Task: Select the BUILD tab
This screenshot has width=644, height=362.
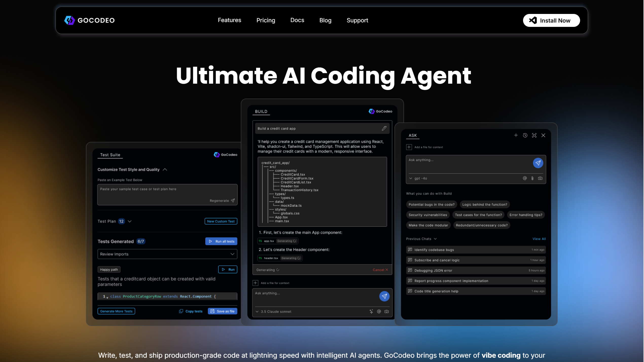Action: click(x=261, y=112)
